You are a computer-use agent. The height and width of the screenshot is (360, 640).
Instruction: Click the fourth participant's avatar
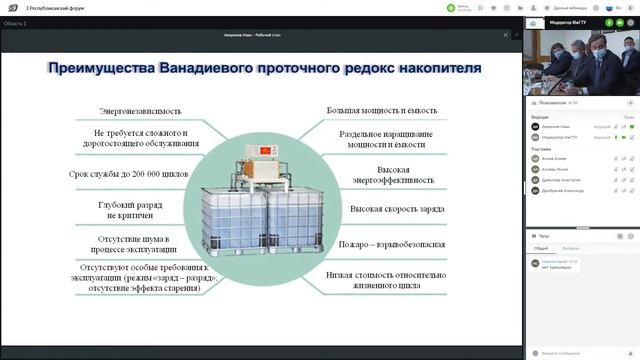tap(535, 191)
